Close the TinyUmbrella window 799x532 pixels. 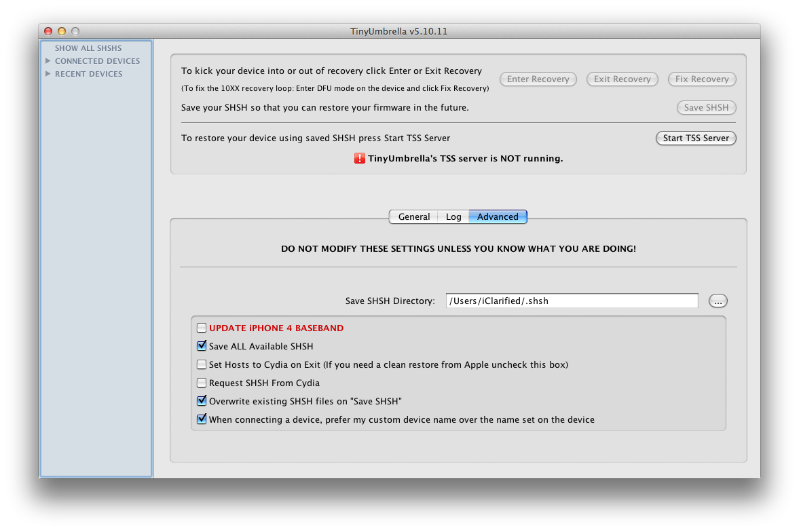48,31
